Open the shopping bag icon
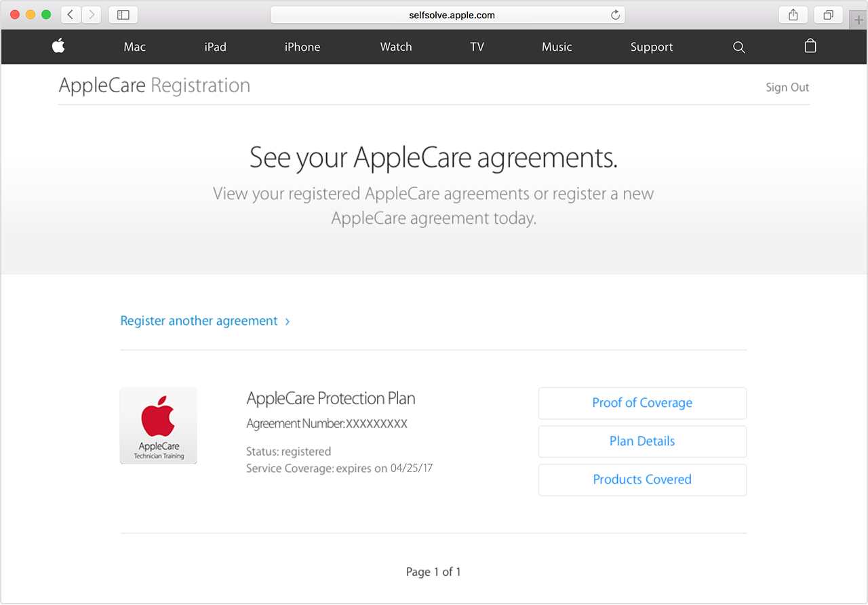The width and height of the screenshot is (868, 605). (x=810, y=46)
